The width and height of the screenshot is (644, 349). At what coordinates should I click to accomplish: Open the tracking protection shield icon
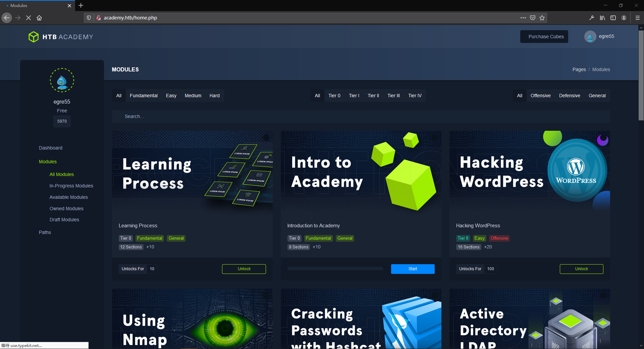click(89, 17)
